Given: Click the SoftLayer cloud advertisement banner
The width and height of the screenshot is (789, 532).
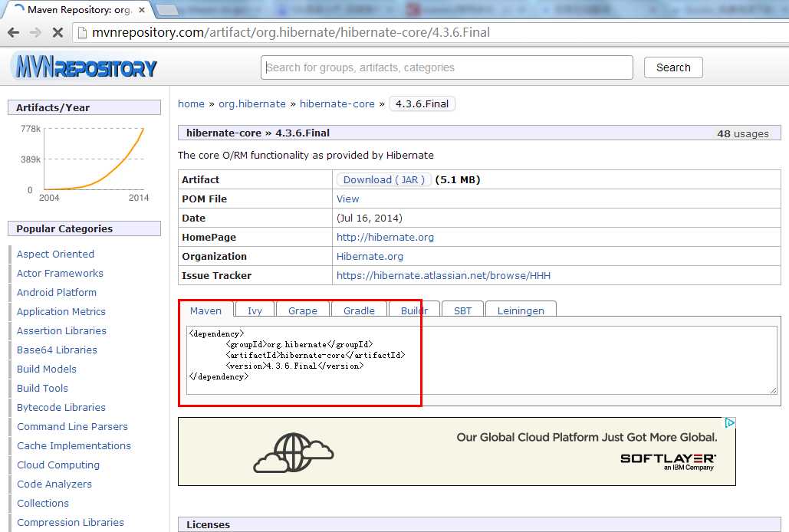Looking at the screenshot, I should (457, 452).
